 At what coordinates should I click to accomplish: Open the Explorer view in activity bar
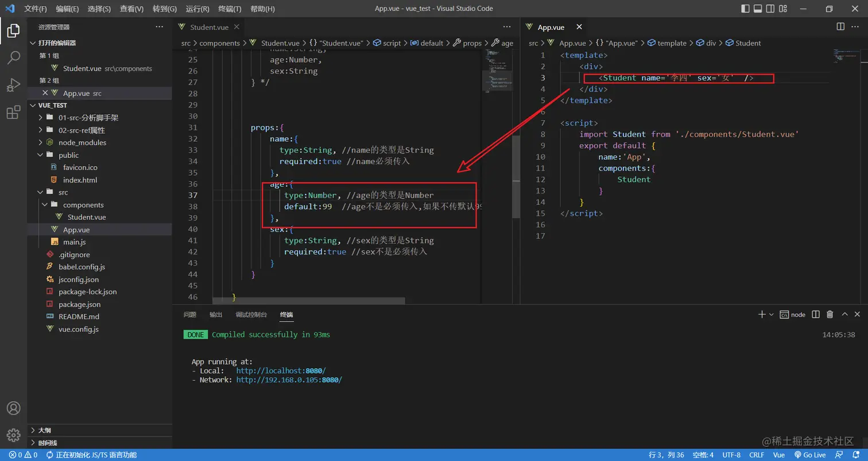[x=13, y=31]
